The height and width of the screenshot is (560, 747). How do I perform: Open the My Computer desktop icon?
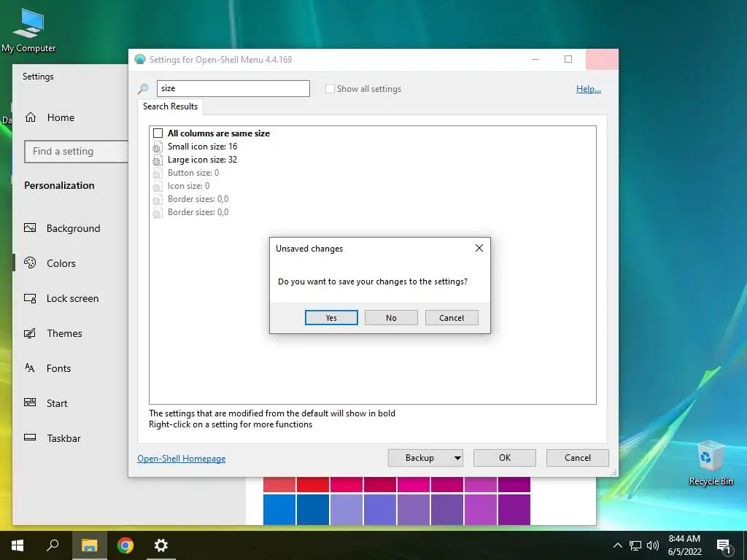[28, 31]
